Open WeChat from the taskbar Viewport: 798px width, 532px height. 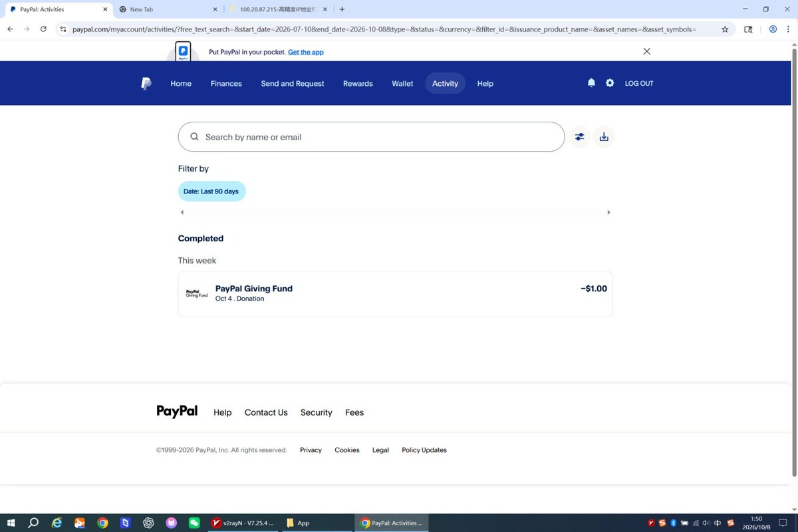194,523
